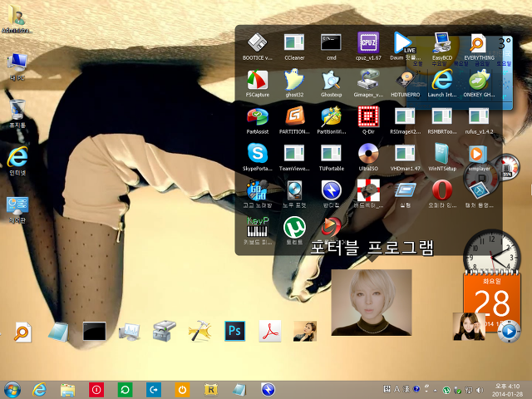Launch Internet Explorer desktop icon

(x=17, y=157)
